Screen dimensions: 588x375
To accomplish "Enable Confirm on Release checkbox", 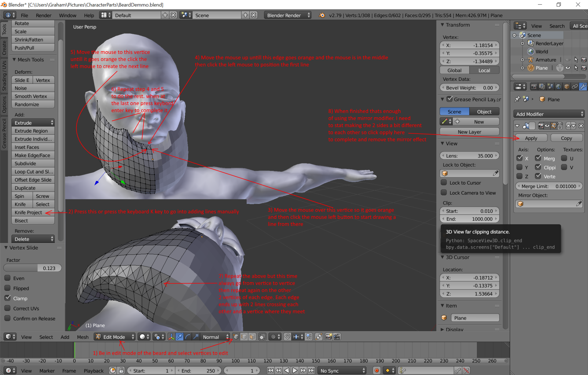I will pos(8,318).
